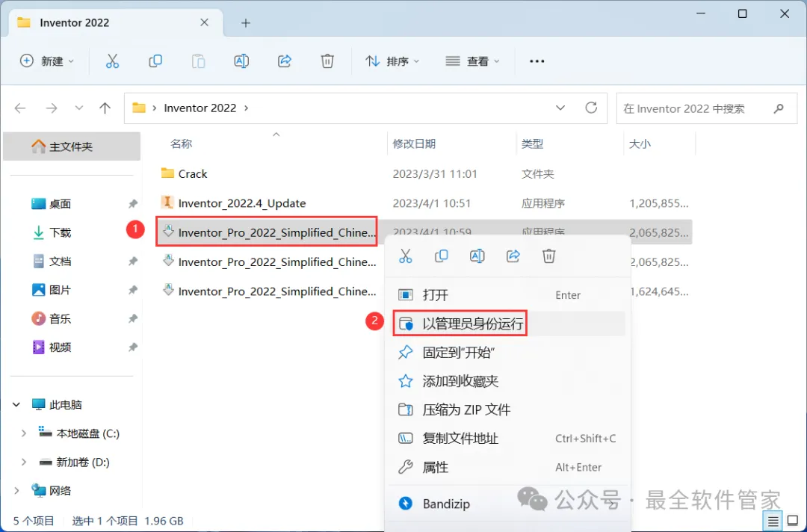Expand the address bar history dropdown
807x532 pixels.
pyautogui.click(x=560, y=108)
